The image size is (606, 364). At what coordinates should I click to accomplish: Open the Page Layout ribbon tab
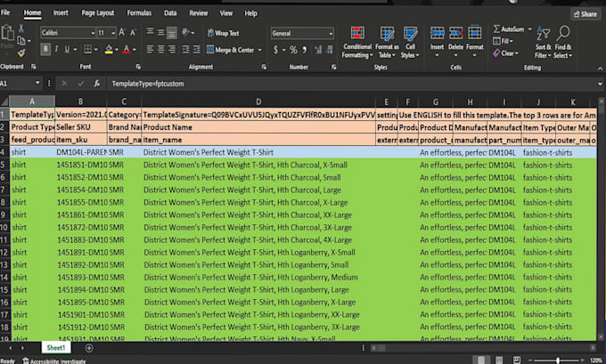[98, 13]
